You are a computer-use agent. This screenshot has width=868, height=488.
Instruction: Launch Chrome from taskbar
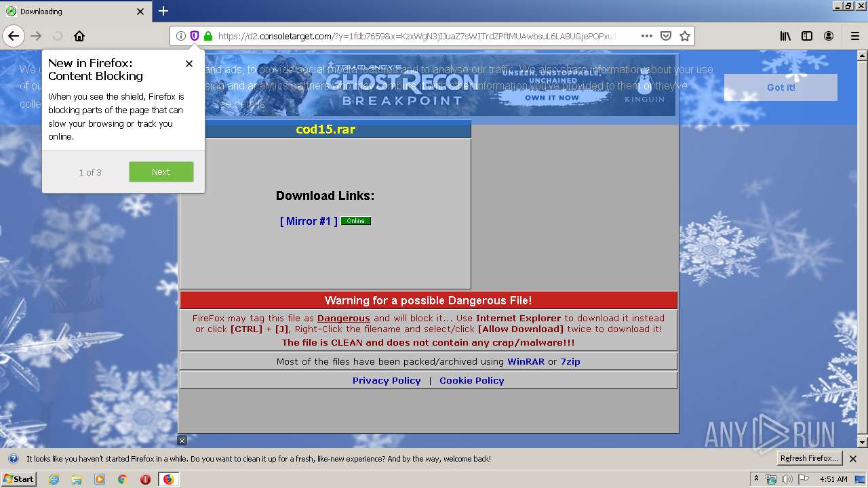point(122,479)
